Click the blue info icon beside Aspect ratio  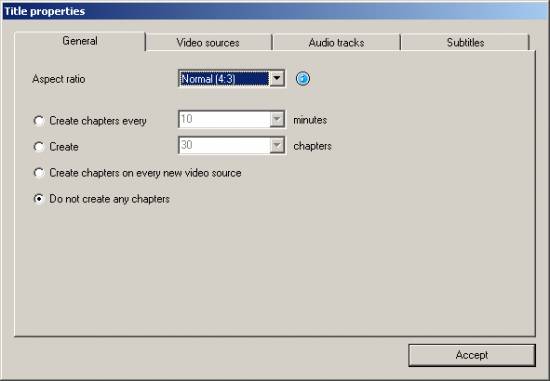303,79
